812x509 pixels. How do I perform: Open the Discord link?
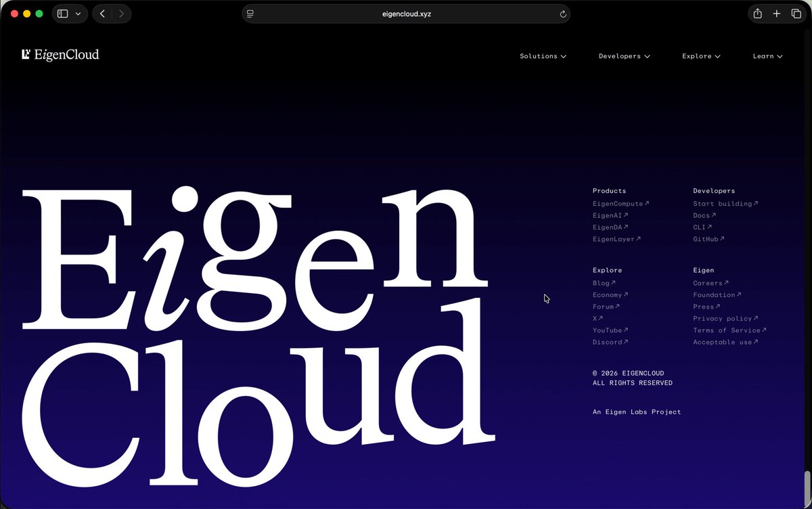pos(610,342)
